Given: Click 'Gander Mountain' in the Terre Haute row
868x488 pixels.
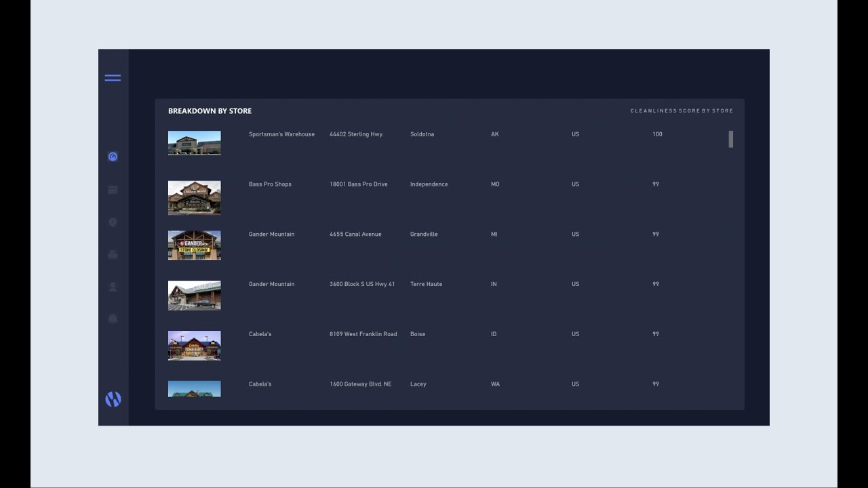Looking at the screenshot, I should (x=271, y=284).
